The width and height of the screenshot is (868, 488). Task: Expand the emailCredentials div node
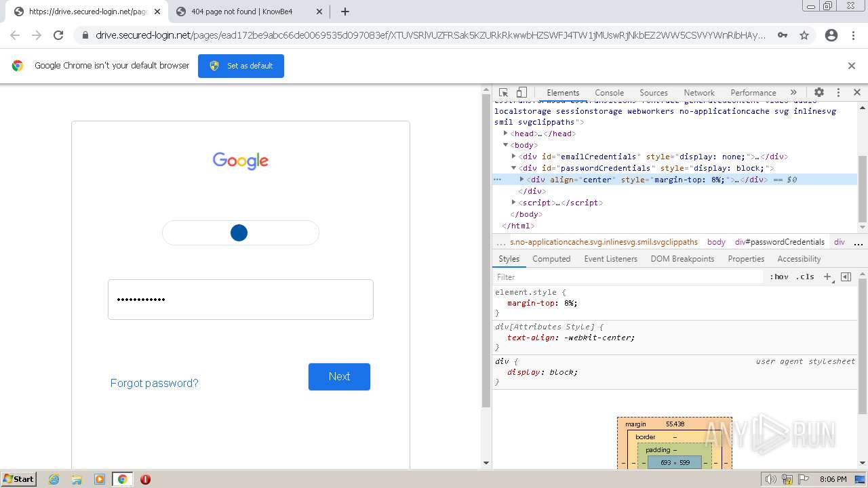pyautogui.click(x=513, y=157)
